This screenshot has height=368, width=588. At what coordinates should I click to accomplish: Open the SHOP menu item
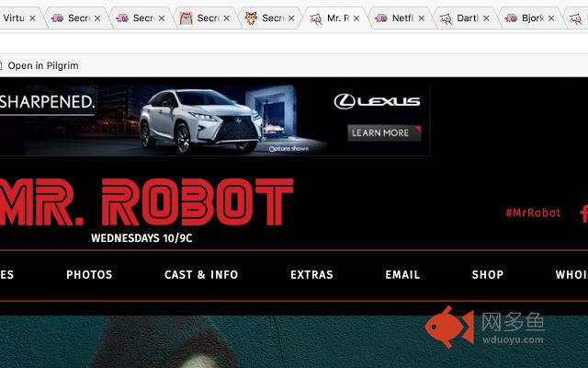488,274
